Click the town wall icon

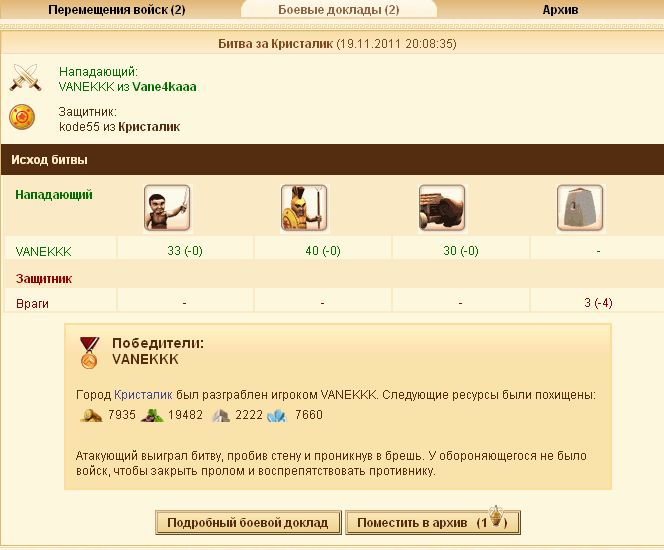[x=580, y=208]
